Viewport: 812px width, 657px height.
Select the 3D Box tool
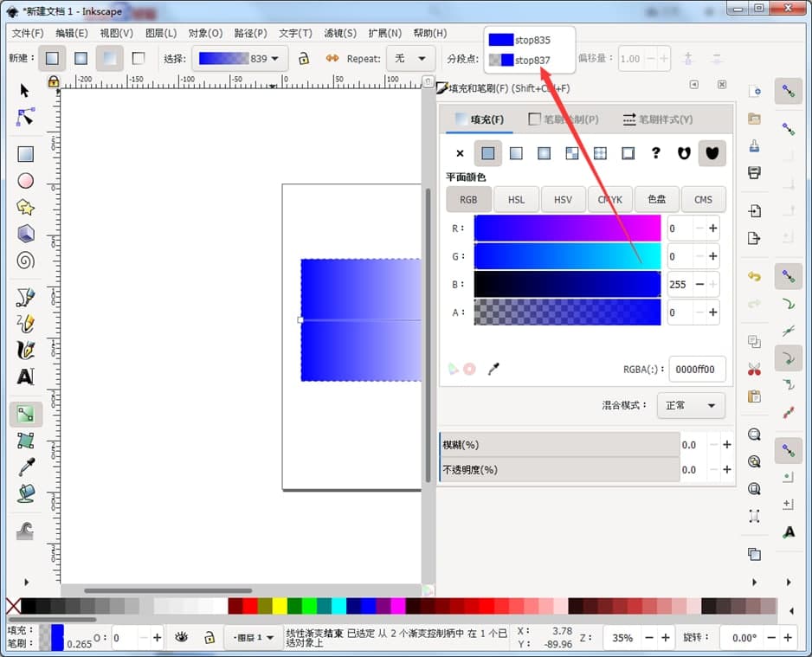[25, 234]
